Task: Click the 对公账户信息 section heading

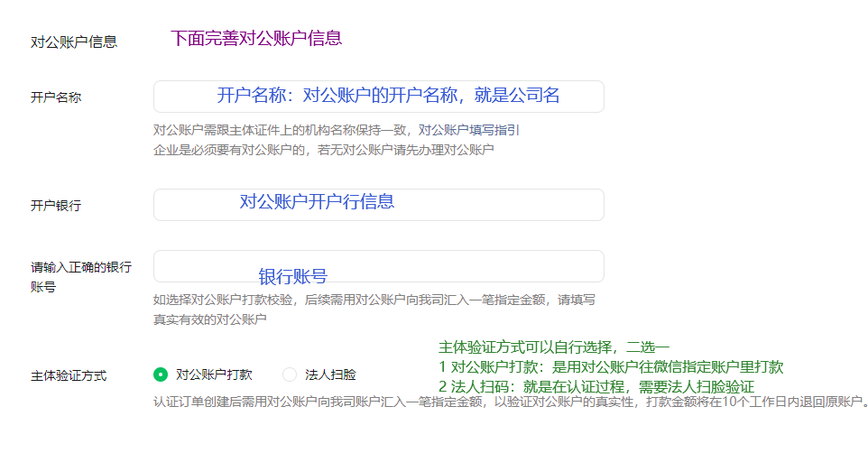Action: (74, 42)
